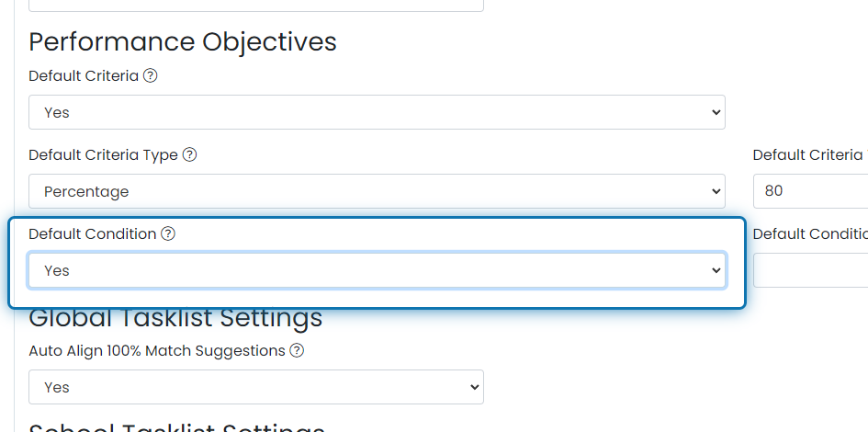
Task: Click the empty field right of Default Condition dropdown
Action: point(809,270)
